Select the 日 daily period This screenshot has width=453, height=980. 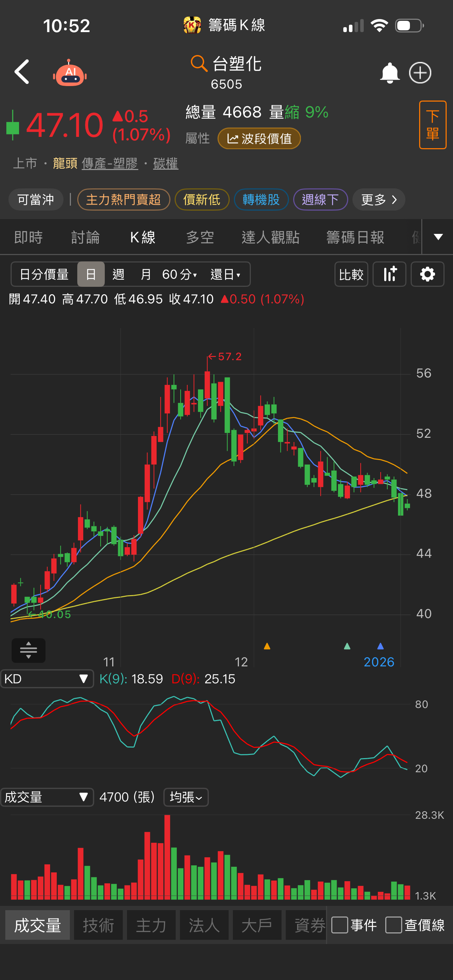(91, 274)
